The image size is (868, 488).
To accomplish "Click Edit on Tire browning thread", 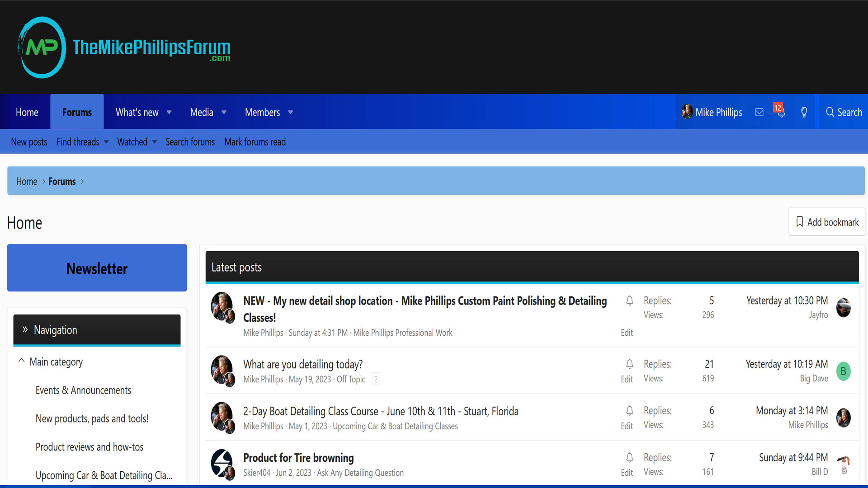I will pos(627,473).
